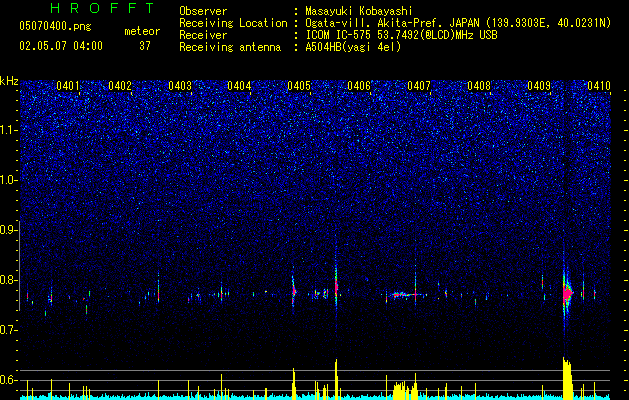Click the HROFFT title text
The height and width of the screenshot is (400, 629).
(x=103, y=8)
